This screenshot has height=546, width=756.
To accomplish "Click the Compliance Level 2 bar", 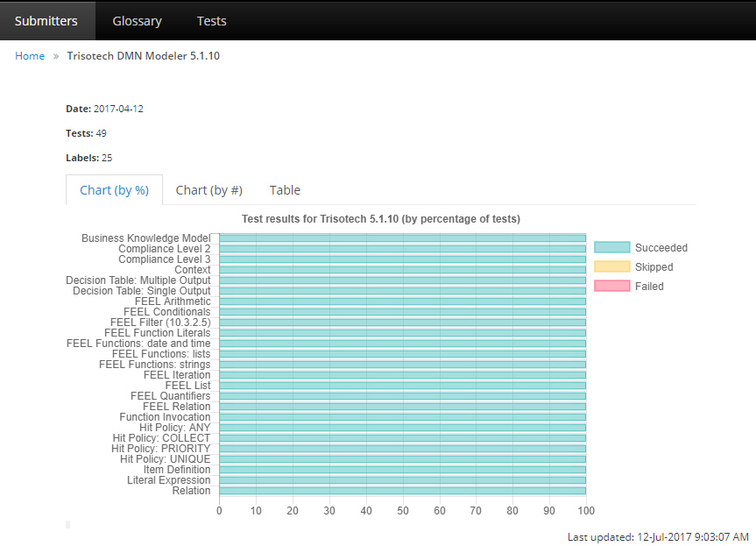I will pos(402,249).
